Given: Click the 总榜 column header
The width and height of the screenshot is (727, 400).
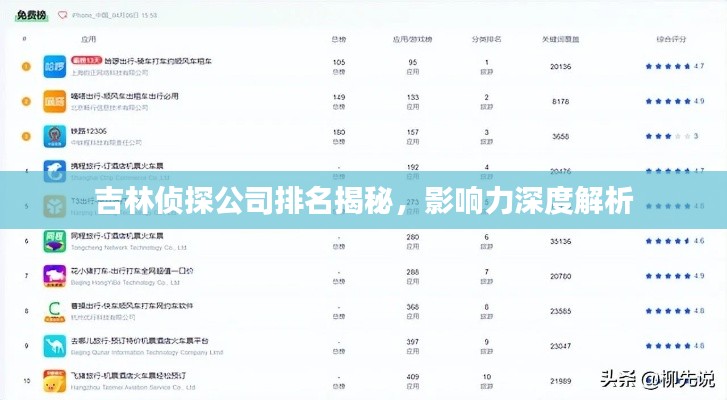Looking at the screenshot, I should point(339,39).
